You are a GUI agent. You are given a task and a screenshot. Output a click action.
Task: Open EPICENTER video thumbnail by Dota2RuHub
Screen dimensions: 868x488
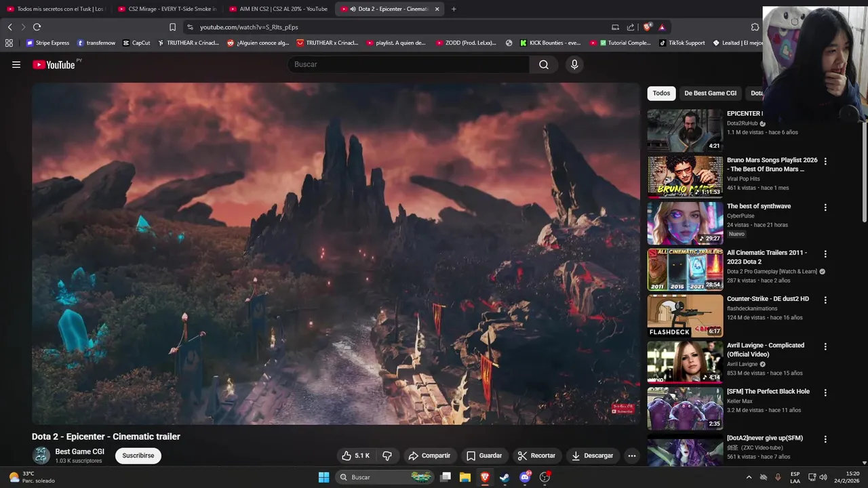[685, 130]
